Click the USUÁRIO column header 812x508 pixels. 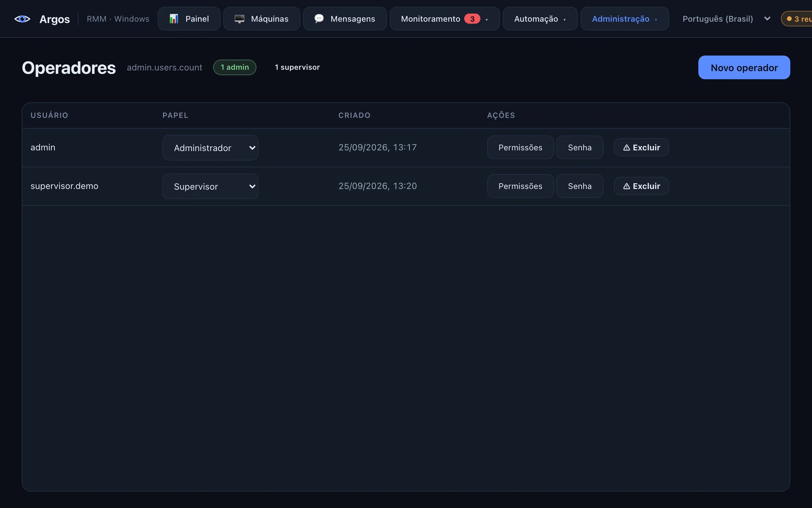(49, 115)
